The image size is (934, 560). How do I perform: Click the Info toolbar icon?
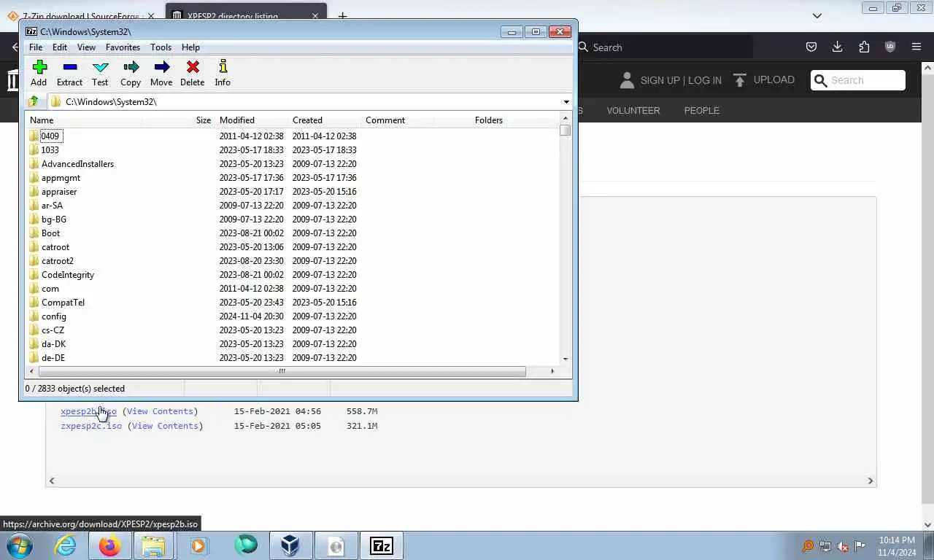click(223, 73)
